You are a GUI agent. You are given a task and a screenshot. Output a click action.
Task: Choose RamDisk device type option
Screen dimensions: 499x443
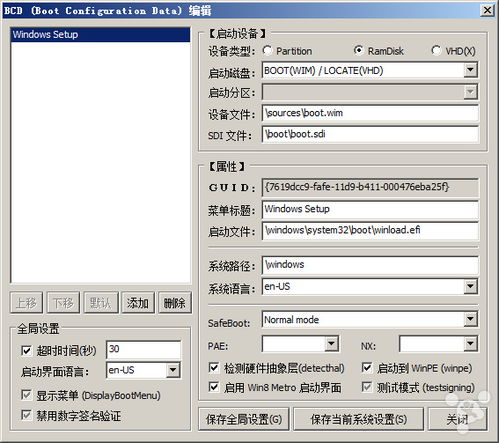(358, 51)
